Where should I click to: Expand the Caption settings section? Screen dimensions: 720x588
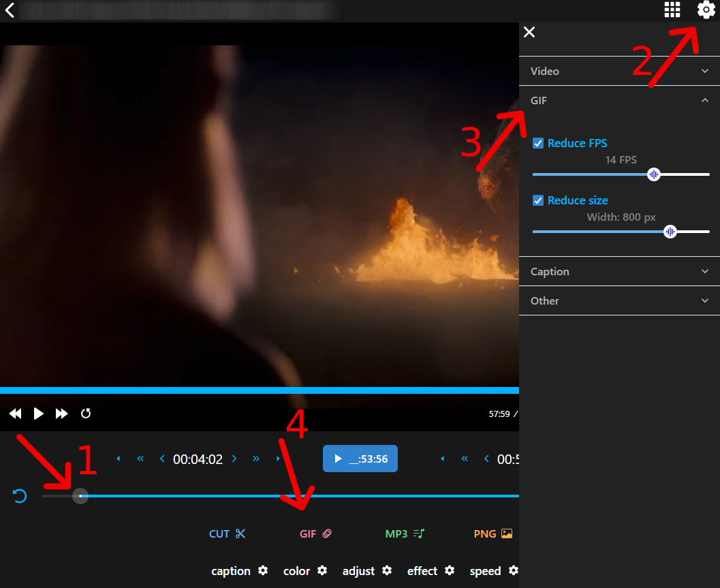(x=619, y=271)
